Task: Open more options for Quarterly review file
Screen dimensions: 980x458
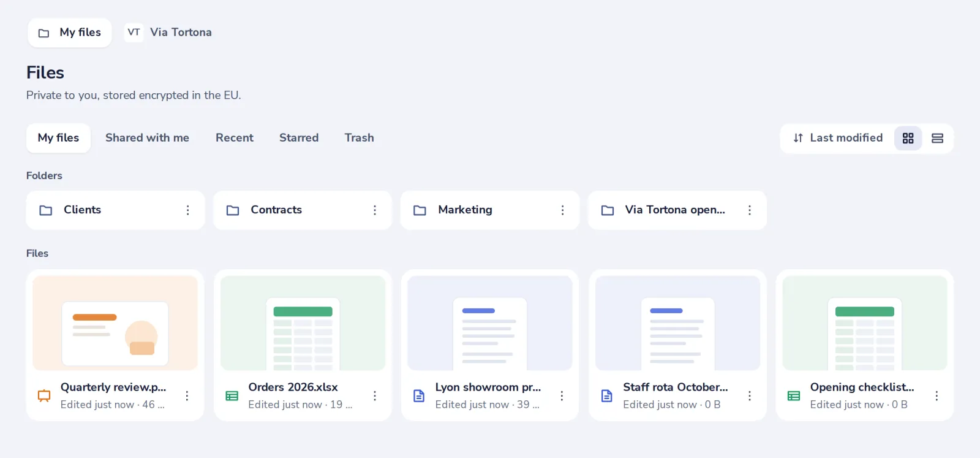Action: [187, 396]
